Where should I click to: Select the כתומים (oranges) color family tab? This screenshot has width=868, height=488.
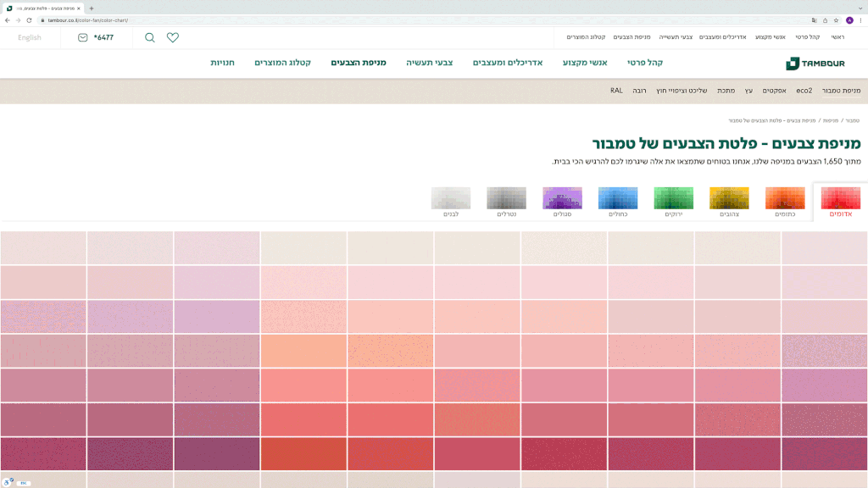tap(785, 202)
